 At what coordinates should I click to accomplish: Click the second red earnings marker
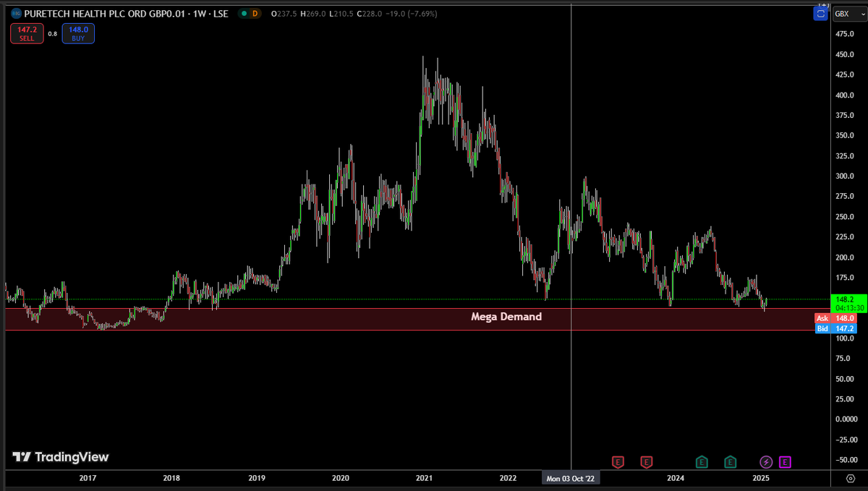646,461
